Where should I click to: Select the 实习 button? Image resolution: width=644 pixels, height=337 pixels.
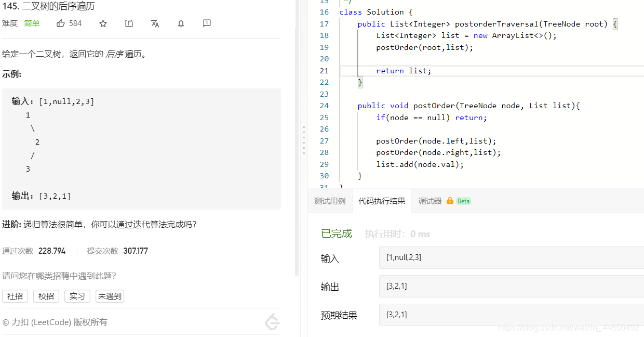pyautogui.click(x=77, y=296)
